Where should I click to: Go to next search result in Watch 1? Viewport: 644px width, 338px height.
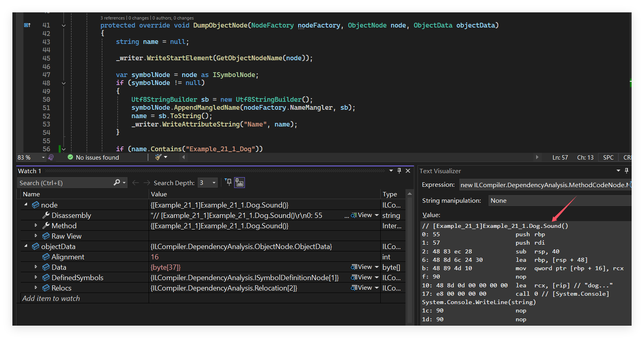147,183
